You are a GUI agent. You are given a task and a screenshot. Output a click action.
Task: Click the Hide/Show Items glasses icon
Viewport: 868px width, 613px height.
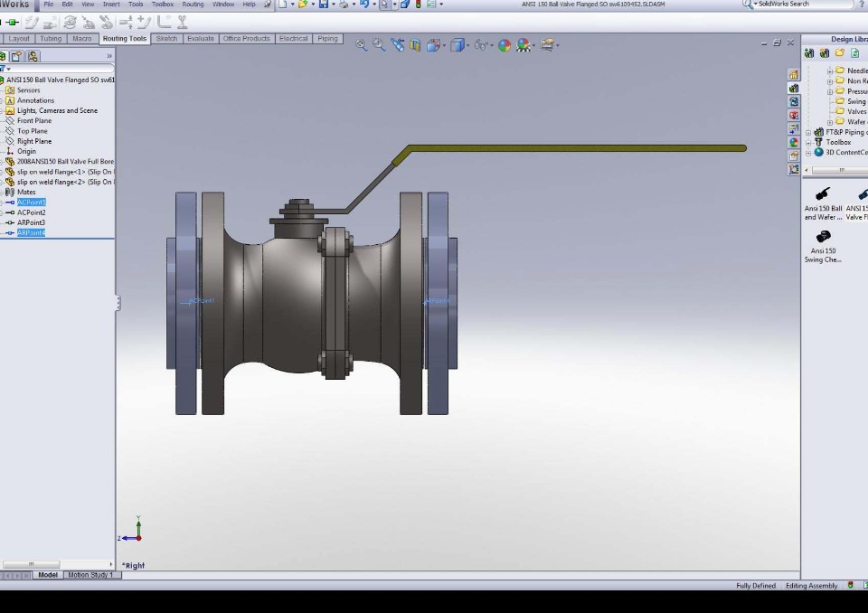480,45
